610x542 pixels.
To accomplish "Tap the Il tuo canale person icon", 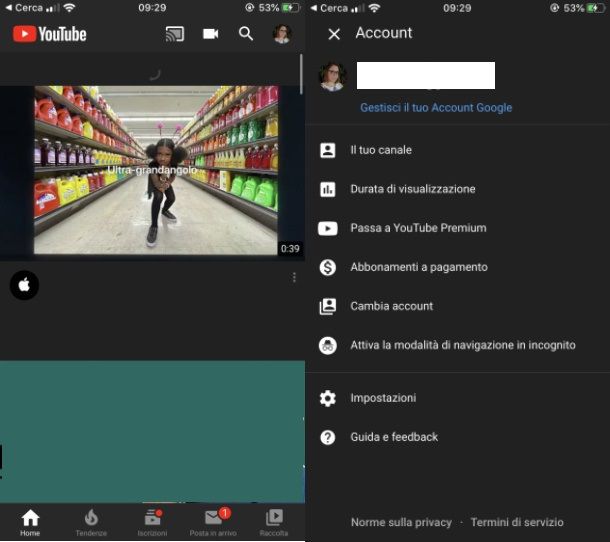I will point(328,150).
